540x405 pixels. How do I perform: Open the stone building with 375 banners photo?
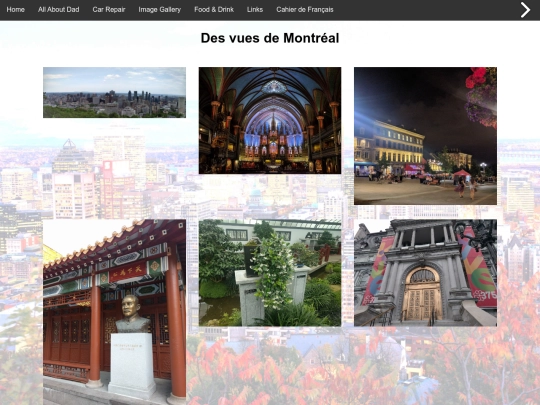click(425, 273)
